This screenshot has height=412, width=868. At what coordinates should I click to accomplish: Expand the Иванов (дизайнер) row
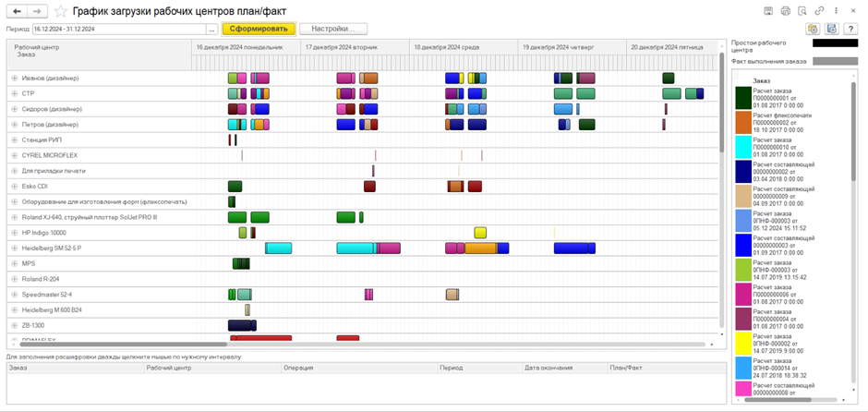click(x=14, y=79)
